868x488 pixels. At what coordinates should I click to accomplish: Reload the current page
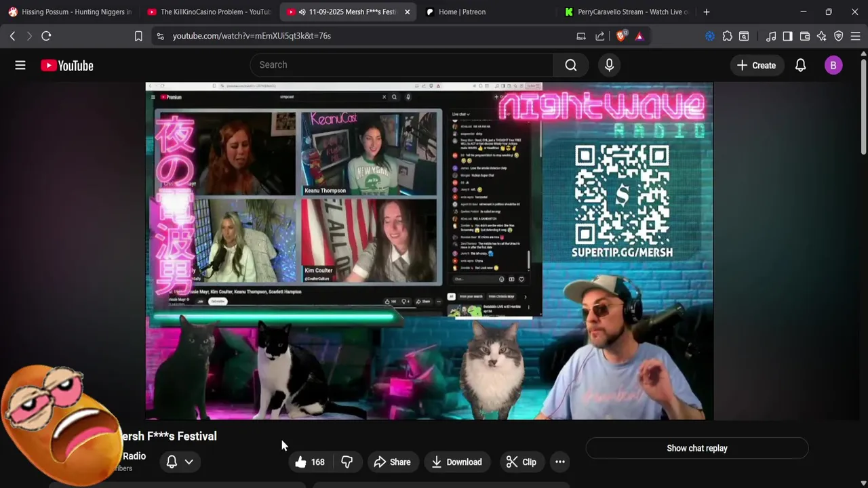[x=46, y=36]
